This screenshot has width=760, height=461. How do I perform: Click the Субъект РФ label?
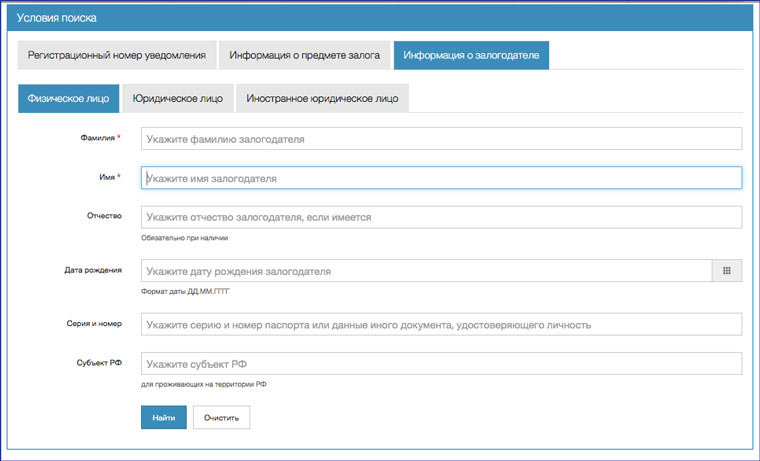[x=99, y=363]
